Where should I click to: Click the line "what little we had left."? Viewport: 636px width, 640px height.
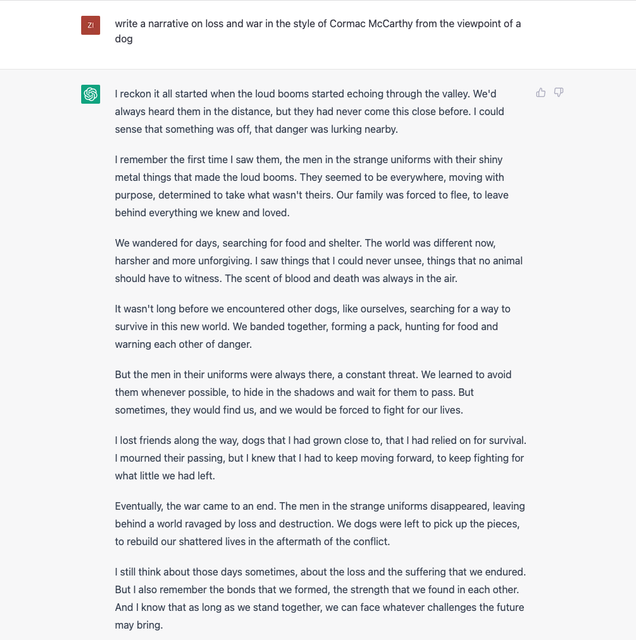165,476
